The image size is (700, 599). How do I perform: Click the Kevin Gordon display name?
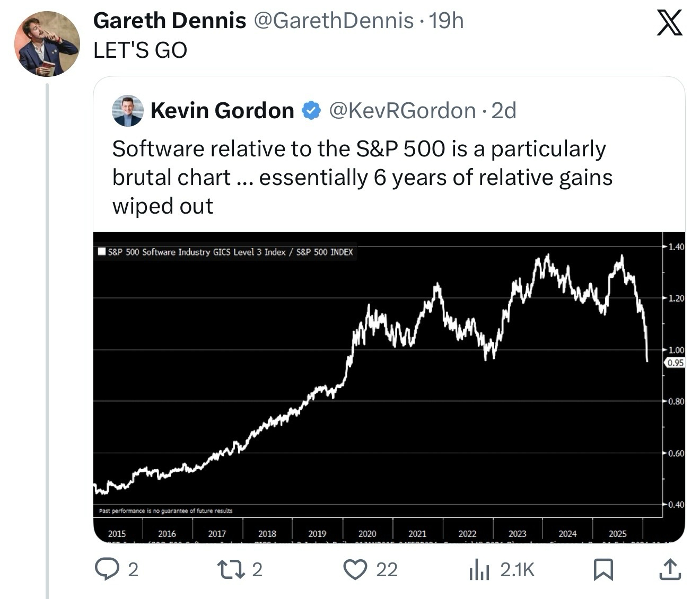(x=222, y=111)
